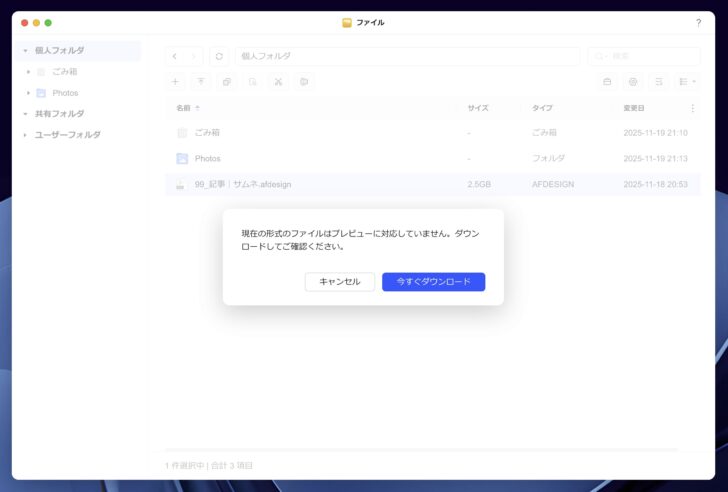Expand the ユーザーフォルダ tree arrow
Image resolution: width=728 pixels, height=492 pixels.
pyautogui.click(x=26, y=135)
